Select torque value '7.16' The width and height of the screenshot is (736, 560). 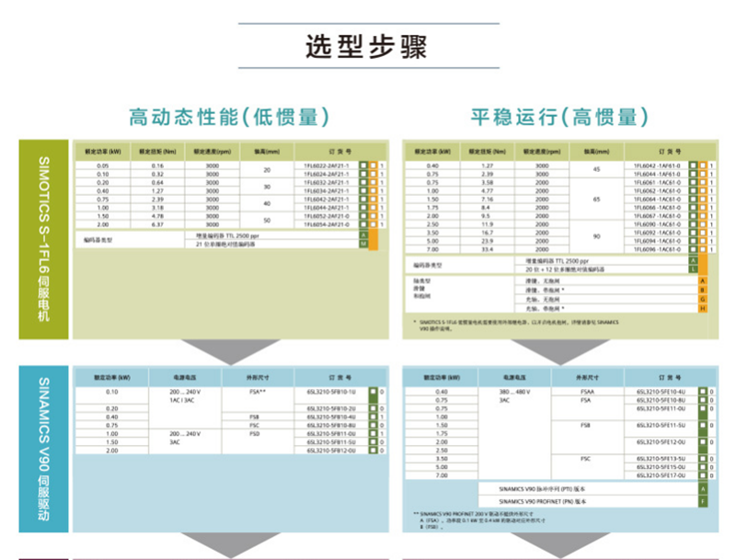[488, 200]
